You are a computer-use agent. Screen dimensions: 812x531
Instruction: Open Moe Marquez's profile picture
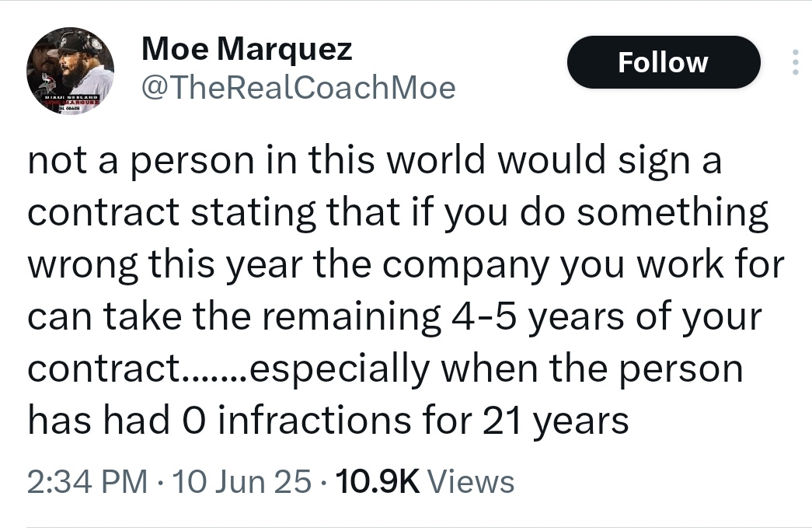point(71,72)
